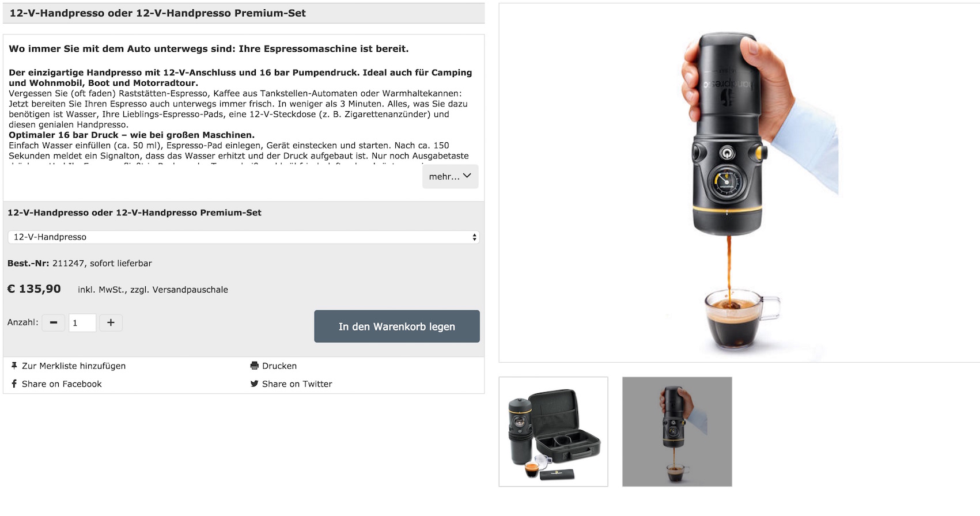Viewport: 980px width, 516px height.
Task: Expand the description with mehr…
Action: tap(450, 176)
